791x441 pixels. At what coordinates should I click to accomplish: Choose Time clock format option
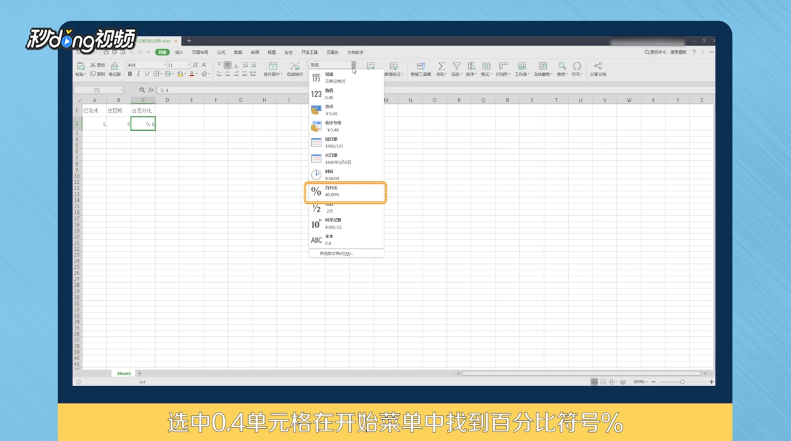tap(346, 175)
